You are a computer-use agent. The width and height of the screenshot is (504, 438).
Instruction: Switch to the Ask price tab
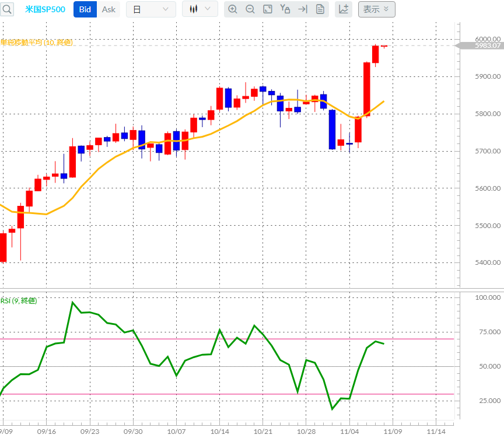108,9
